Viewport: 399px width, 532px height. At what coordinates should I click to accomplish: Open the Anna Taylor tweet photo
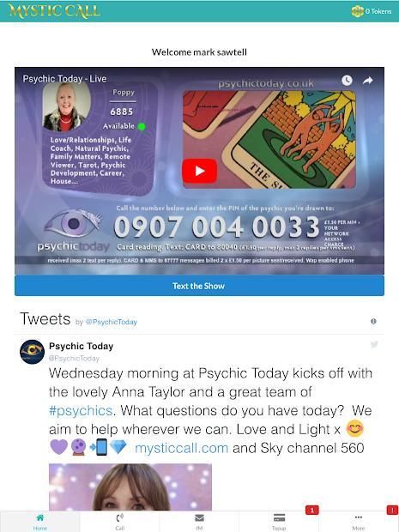click(130, 487)
